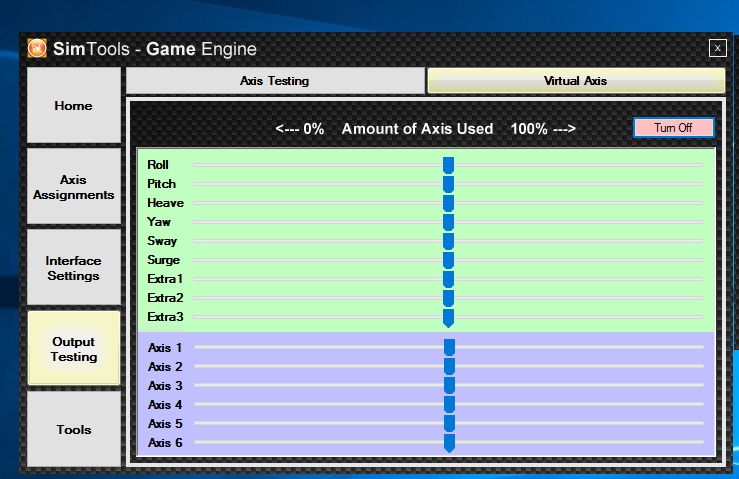Click the Pitch label

[x=161, y=183]
